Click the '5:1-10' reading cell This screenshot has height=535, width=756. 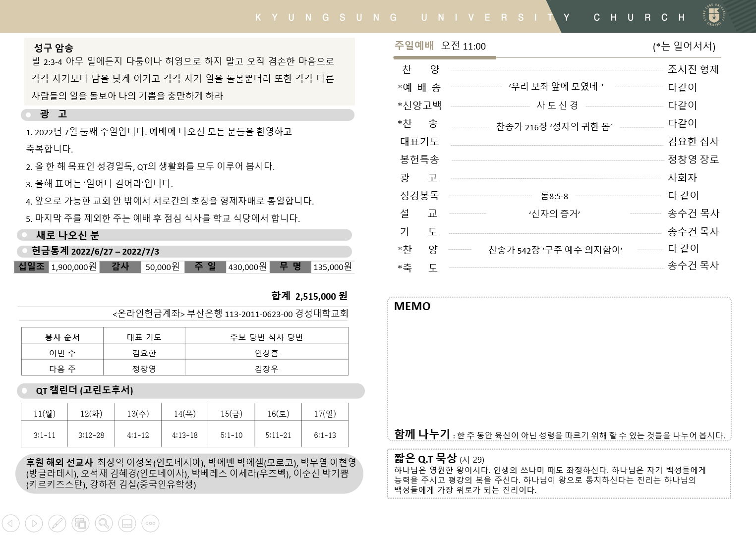(232, 435)
